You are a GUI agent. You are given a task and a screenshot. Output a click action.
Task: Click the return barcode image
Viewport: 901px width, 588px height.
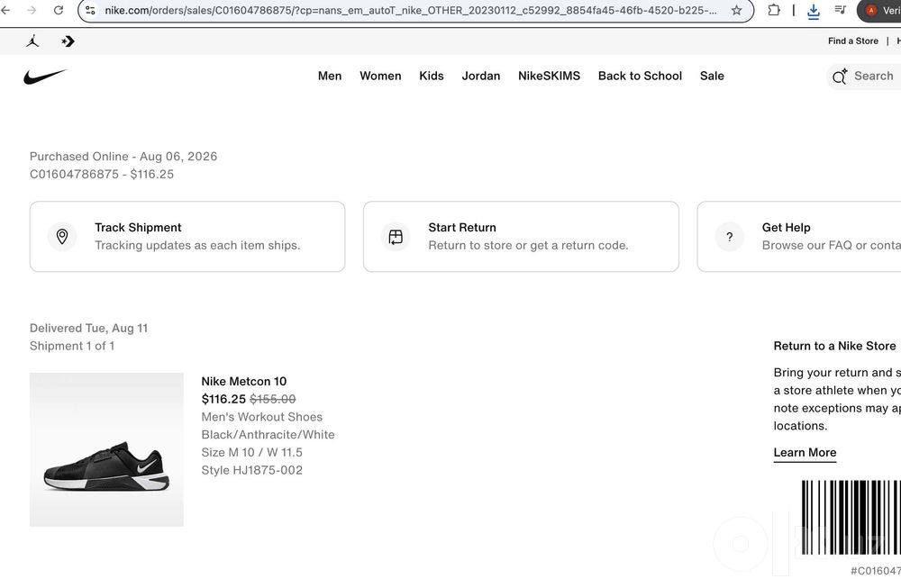tap(851, 518)
